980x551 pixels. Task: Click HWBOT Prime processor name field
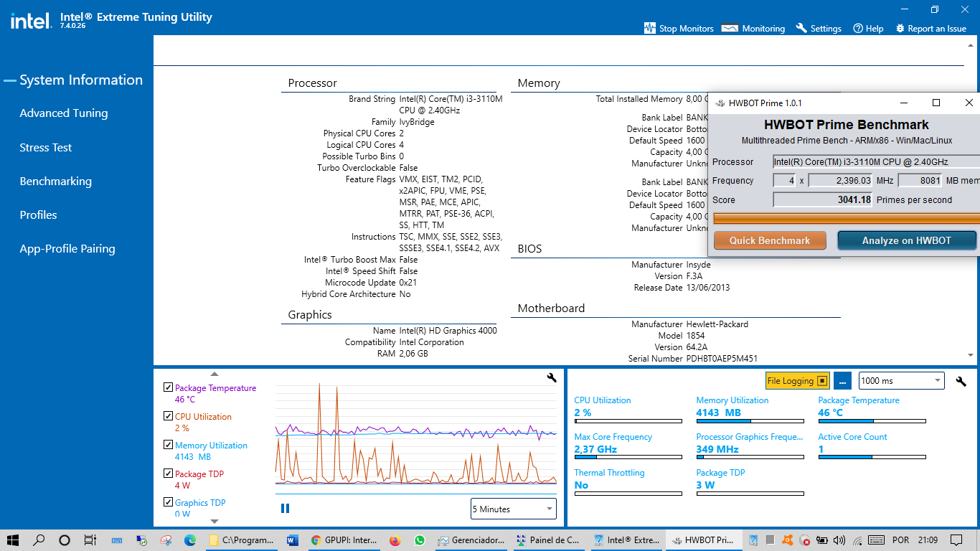click(876, 162)
